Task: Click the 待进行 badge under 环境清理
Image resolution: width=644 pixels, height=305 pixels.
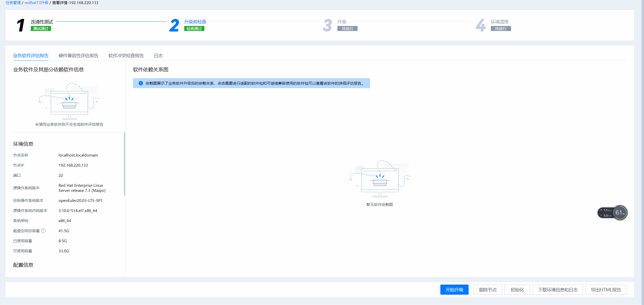Action: [x=501, y=28]
